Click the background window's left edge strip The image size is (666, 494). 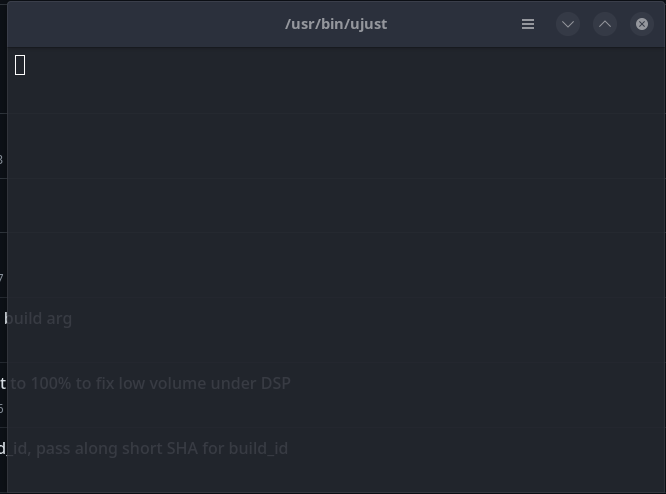(x=3, y=250)
